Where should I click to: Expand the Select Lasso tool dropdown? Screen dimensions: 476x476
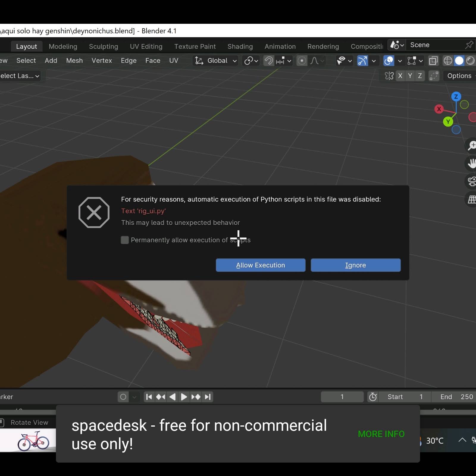pyautogui.click(x=20, y=76)
